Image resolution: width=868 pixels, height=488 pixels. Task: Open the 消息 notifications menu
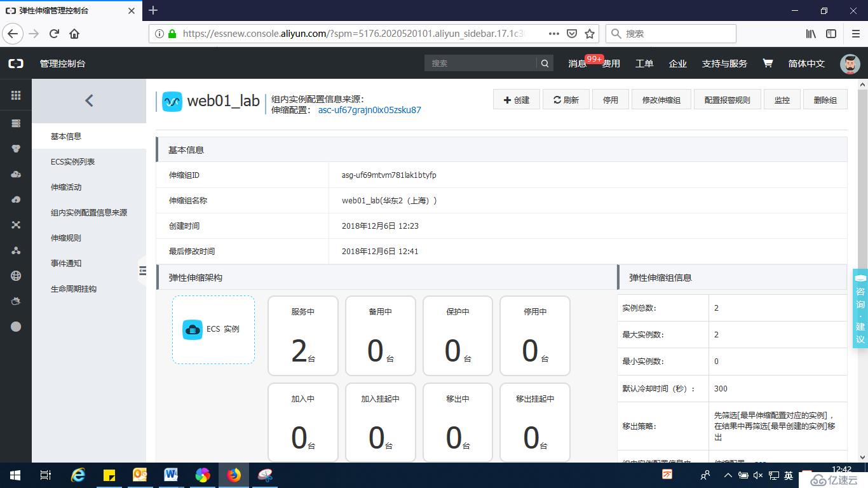(x=578, y=64)
